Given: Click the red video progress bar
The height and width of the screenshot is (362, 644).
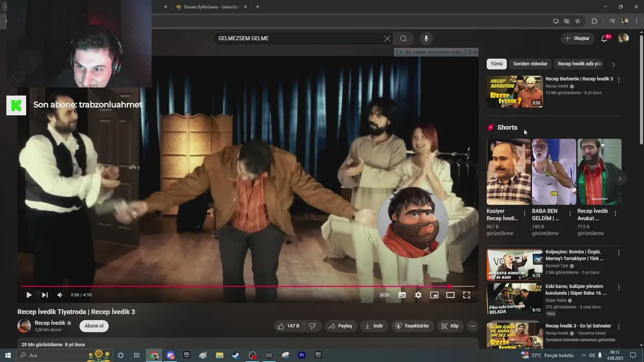Looking at the screenshot, I should pyautogui.click(x=248, y=287).
